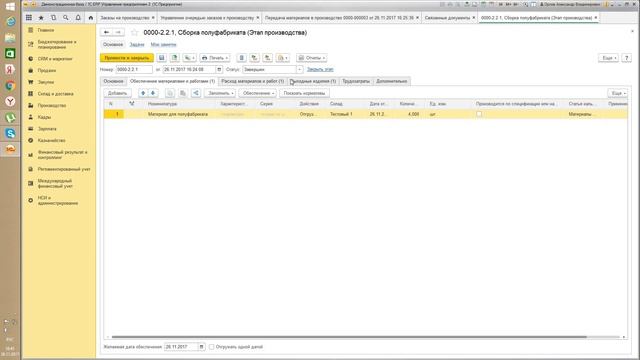Open History icon in top panel
This screenshot has height=360, width=640.
pos(53,18)
